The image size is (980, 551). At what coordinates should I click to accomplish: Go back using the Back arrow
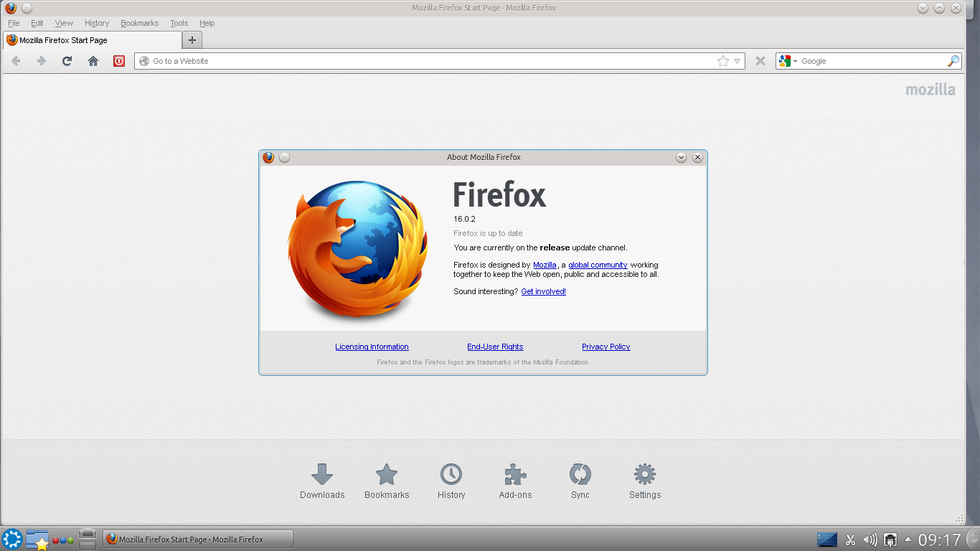(17, 61)
